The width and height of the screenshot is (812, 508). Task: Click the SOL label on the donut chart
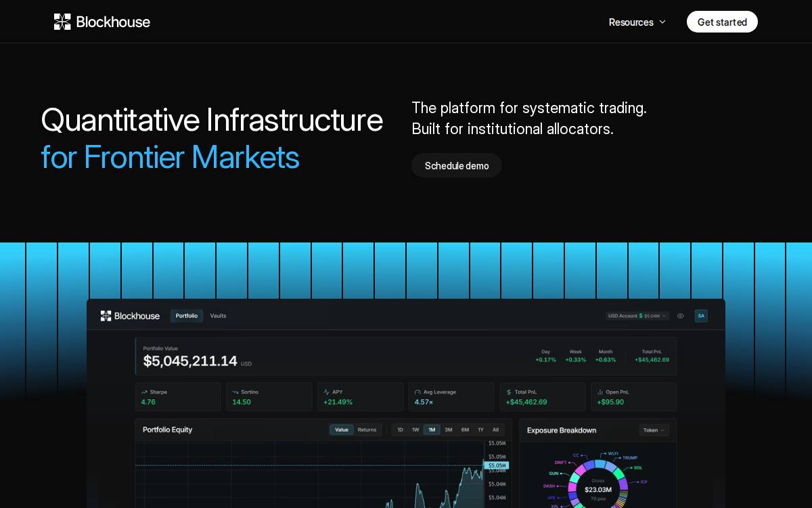pos(638,467)
